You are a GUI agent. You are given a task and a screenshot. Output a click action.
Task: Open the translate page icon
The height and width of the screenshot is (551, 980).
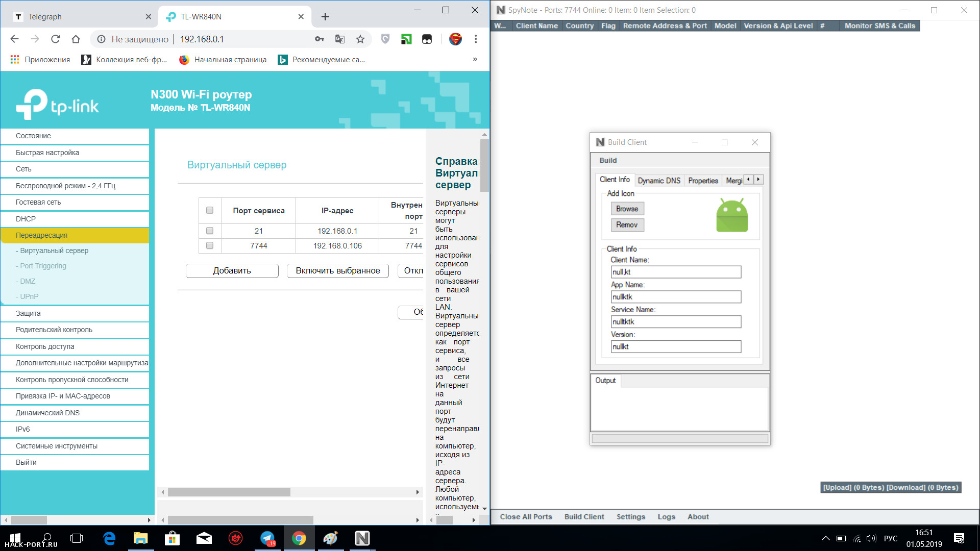point(340,39)
